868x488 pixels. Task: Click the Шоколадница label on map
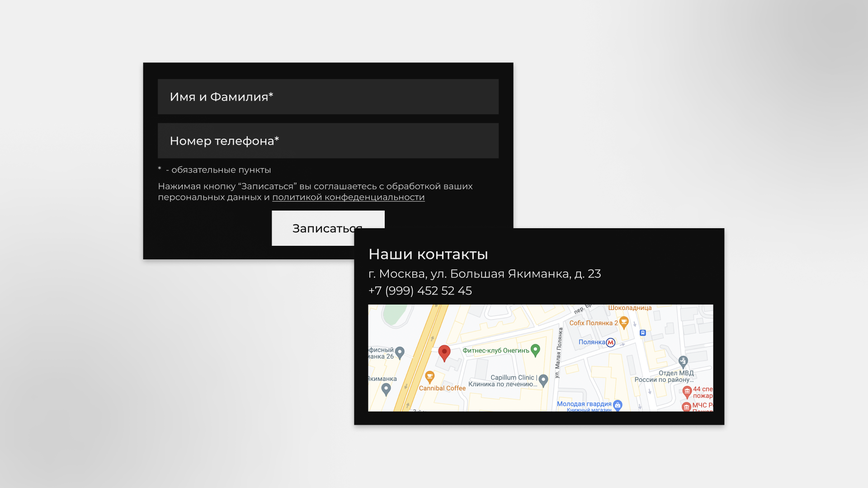[x=630, y=308]
